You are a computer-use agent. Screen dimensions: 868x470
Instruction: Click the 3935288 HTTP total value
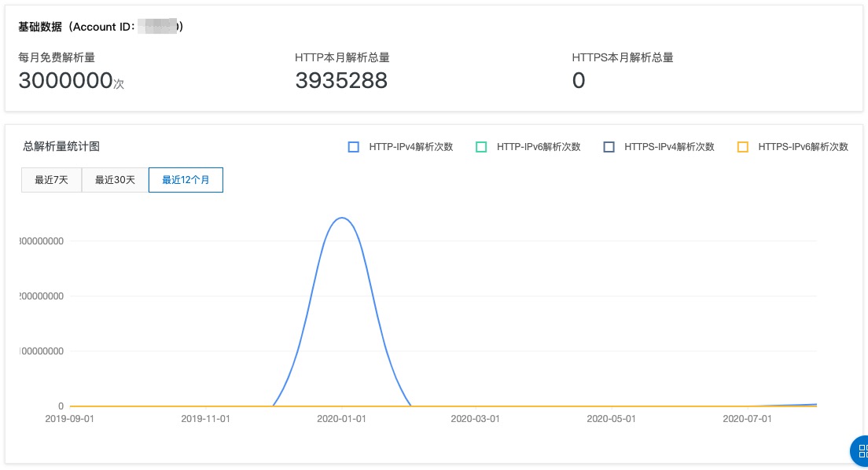coord(341,81)
